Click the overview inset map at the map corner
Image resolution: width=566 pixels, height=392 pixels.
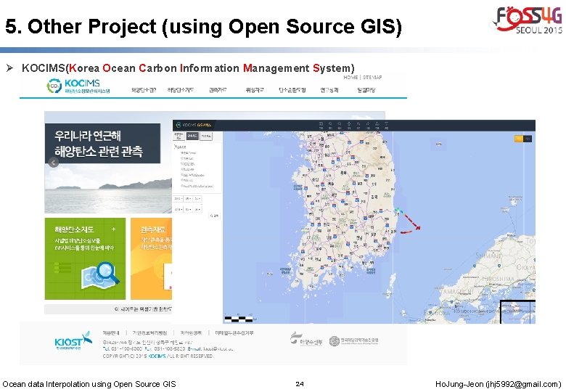(517, 312)
